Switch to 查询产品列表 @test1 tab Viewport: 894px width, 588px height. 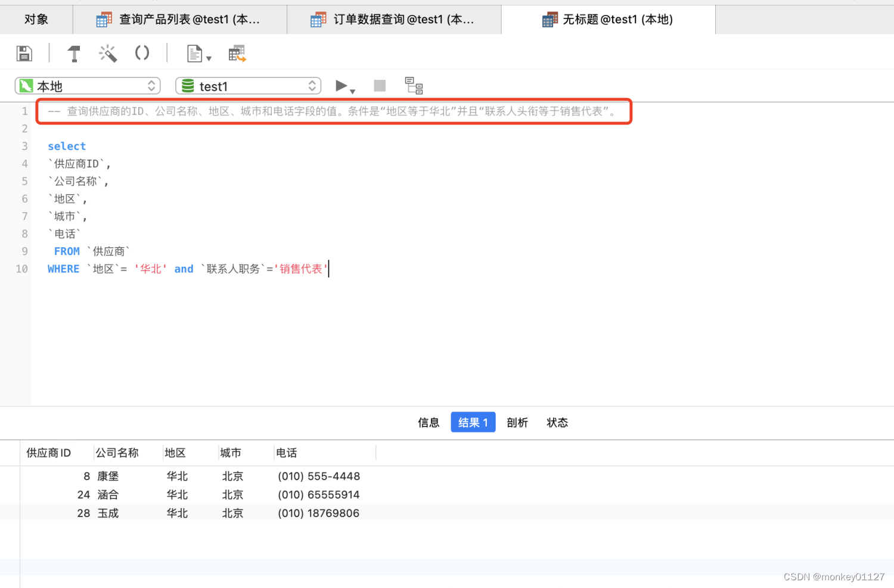pyautogui.click(x=179, y=20)
